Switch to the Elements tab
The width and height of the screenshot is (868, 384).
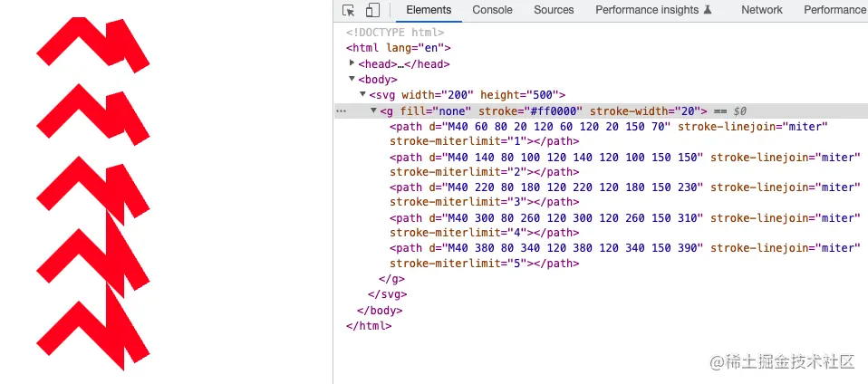point(429,10)
